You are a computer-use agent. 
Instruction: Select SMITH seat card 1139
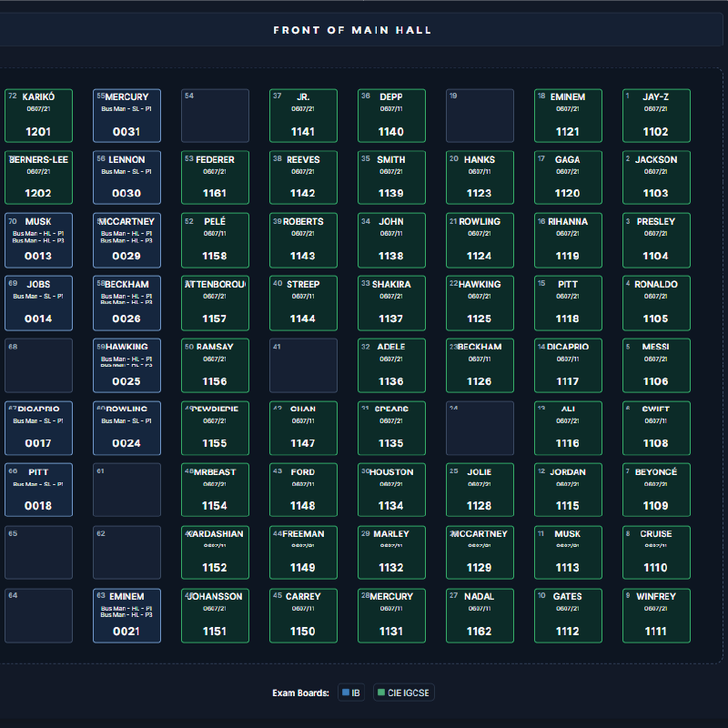[391, 177]
